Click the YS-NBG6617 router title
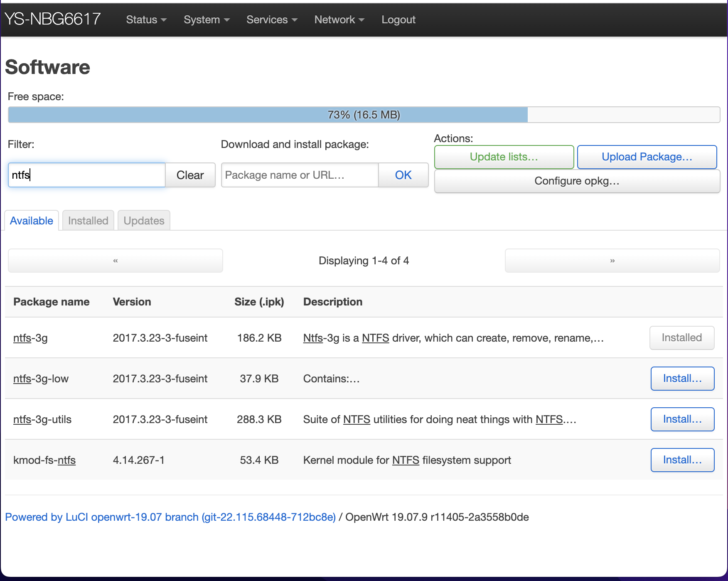The width and height of the screenshot is (728, 581). click(53, 19)
